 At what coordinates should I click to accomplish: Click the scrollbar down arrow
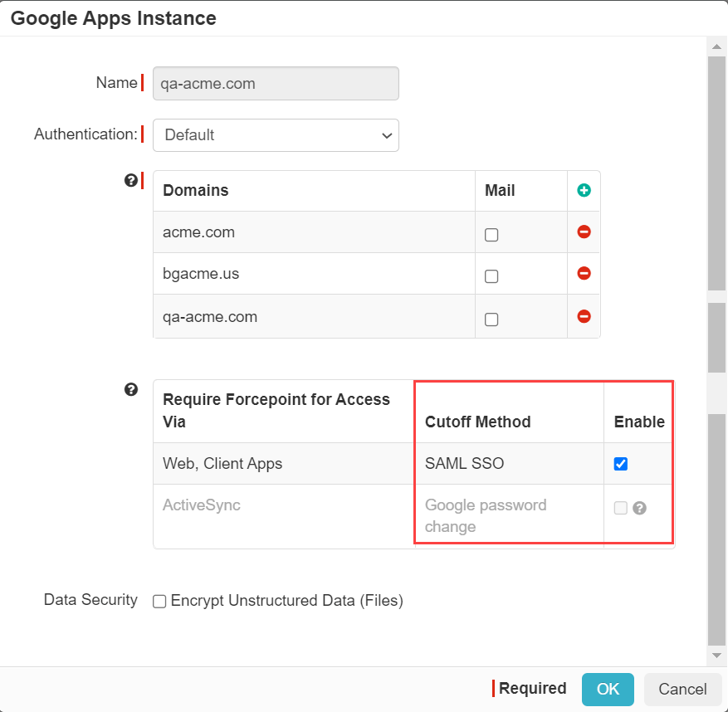pos(716,655)
